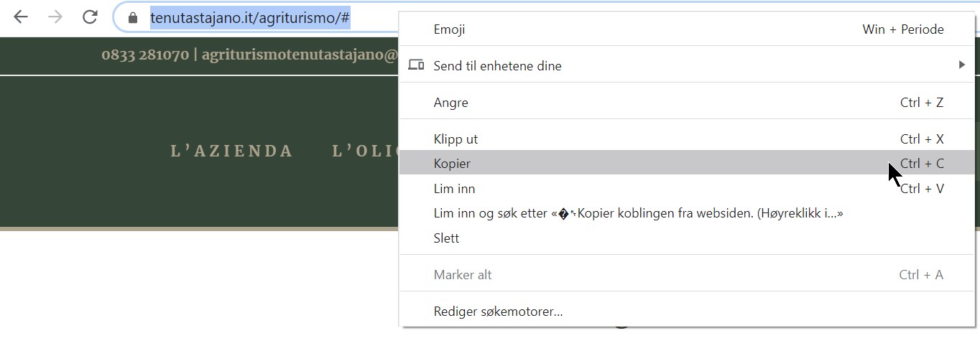Screen dimensions: 980x351
Task: Click the phone number 0833 281070
Action: pos(145,55)
